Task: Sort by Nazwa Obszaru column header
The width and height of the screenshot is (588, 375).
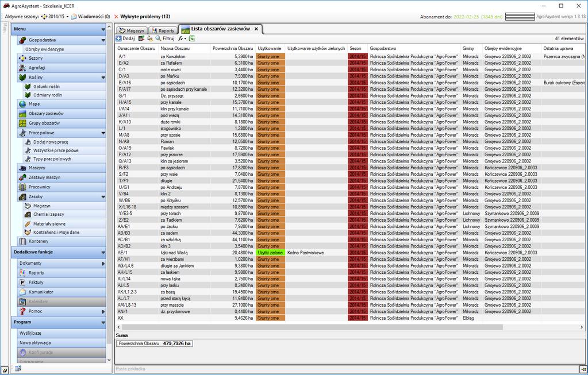Action: (184, 48)
